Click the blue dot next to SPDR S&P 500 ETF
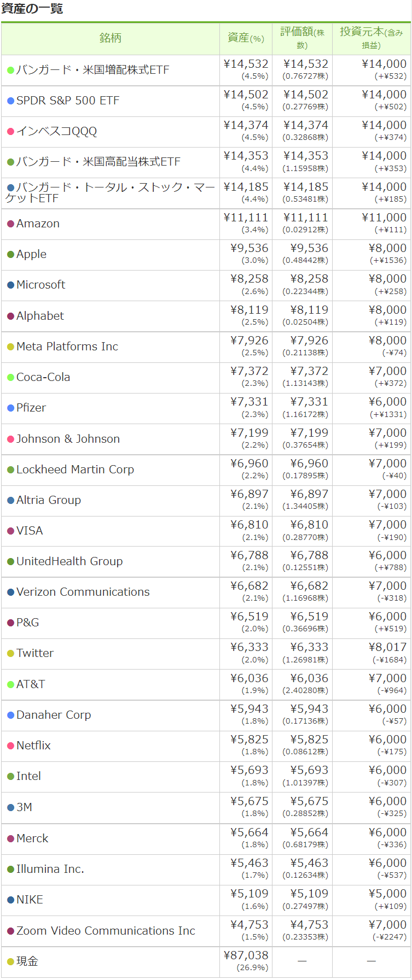This screenshot has width=412, height=980. click(10, 101)
